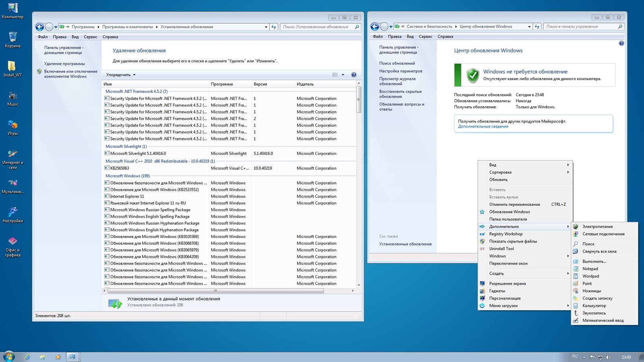Click the horizontal scrollbar of updates list

pyautogui.click(x=215, y=290)
